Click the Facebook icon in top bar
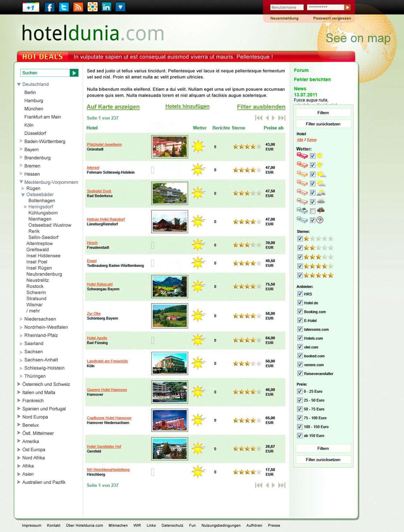This screenshot has height=532, width=404. point(49,7)
